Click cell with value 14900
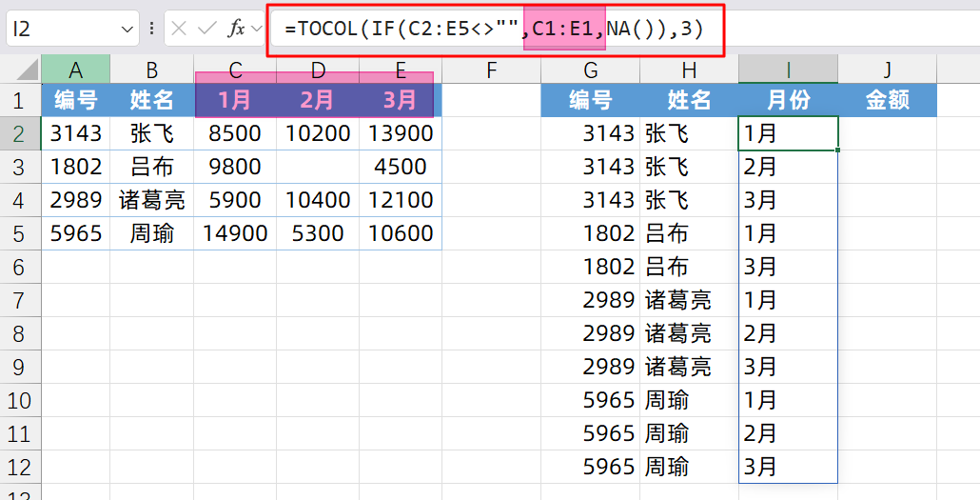Image resolution: width=980 pixels, height=500 pixels. (235, 233)
